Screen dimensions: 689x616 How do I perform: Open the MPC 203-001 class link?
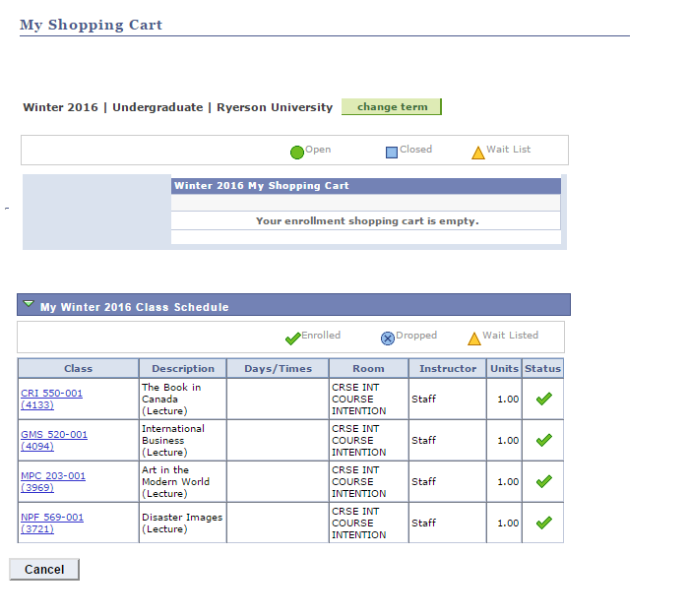(x=52, y=476)
